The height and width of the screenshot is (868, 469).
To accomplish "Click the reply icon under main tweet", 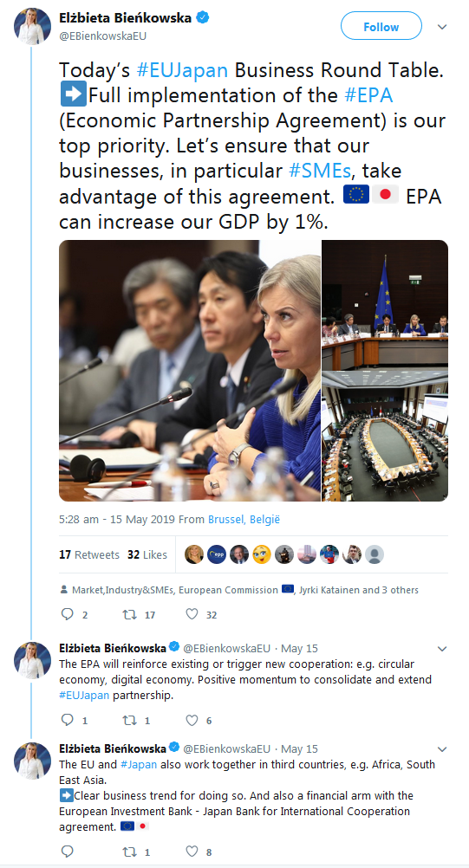I will tap(67, 614).
